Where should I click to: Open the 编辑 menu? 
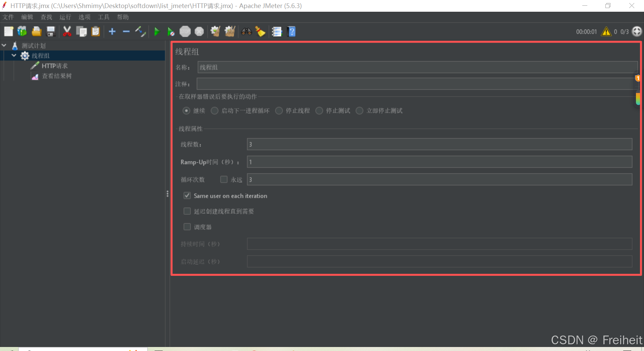(x=27, y=17)
